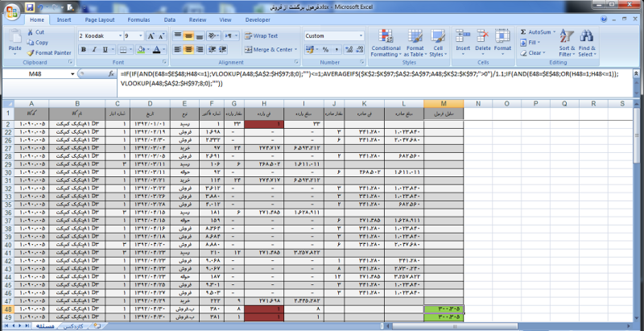Toggle Bottom Align
Screen dimensions: 644x331
click(199, 35)
